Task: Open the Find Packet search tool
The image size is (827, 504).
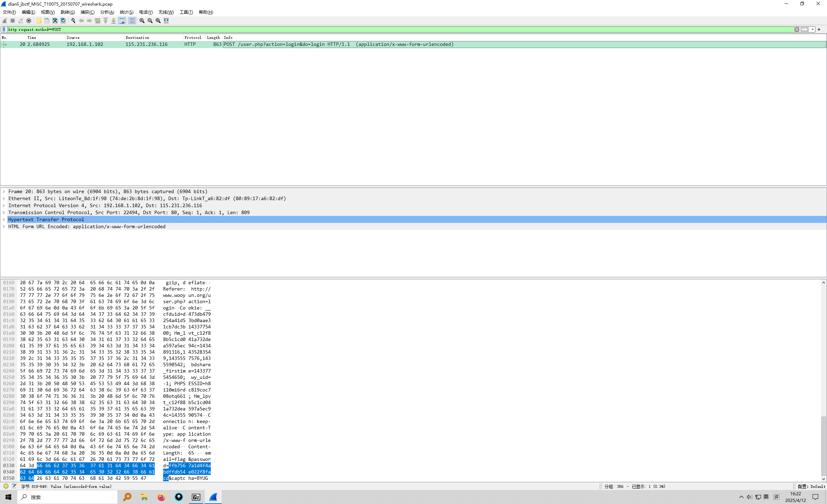Action: coord(73,21)
